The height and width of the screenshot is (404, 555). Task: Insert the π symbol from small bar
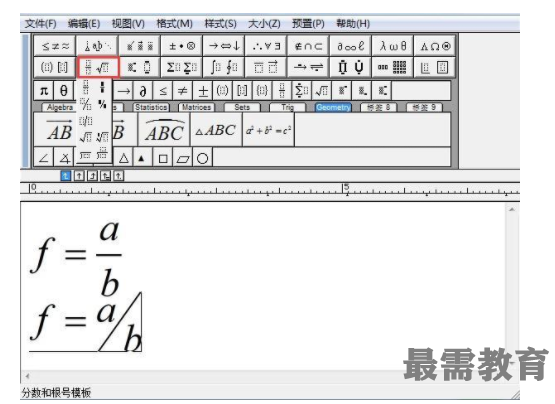coord(44,91)
